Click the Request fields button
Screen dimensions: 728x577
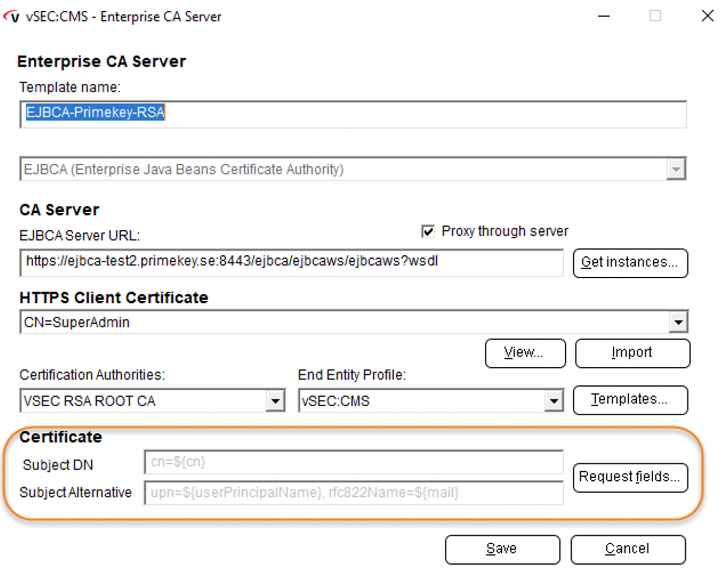pos(630,477)
